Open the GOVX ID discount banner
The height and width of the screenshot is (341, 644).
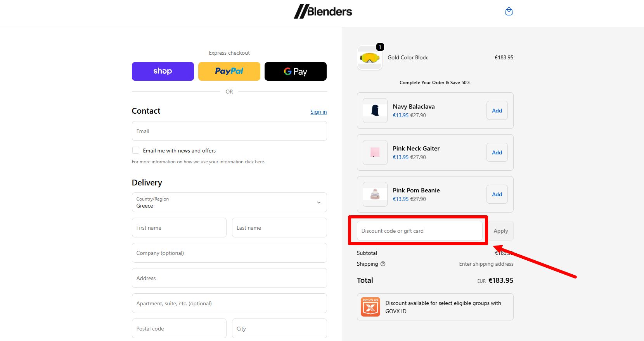(435, 307)
